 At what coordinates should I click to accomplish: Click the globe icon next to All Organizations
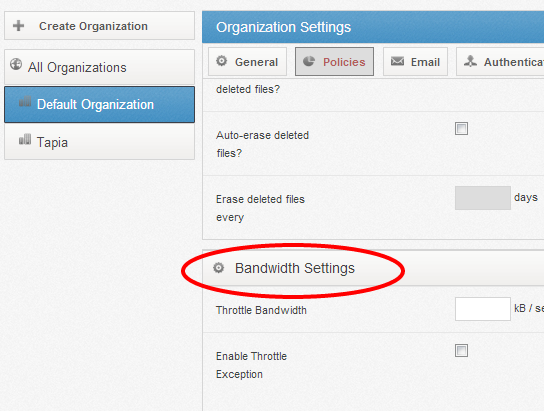[16, 64]
